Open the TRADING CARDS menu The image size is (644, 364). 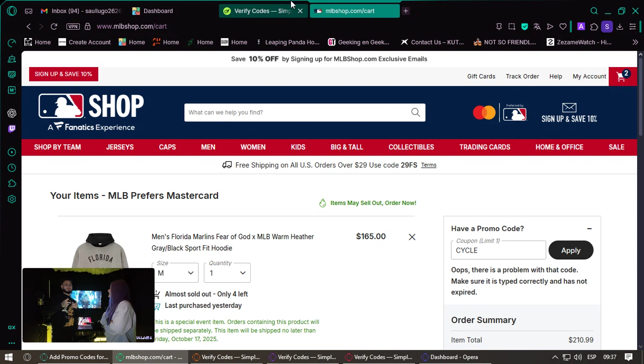coord(485,147)
